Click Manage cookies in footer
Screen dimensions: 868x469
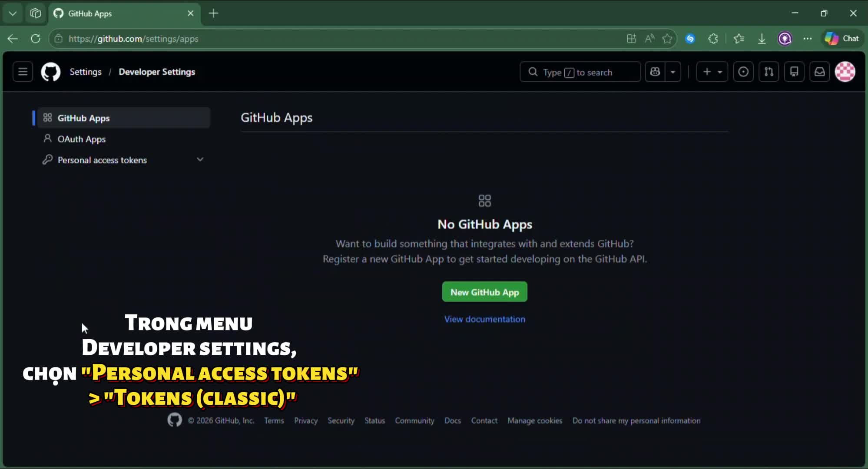pyautogui.click(x=535, y=420)
